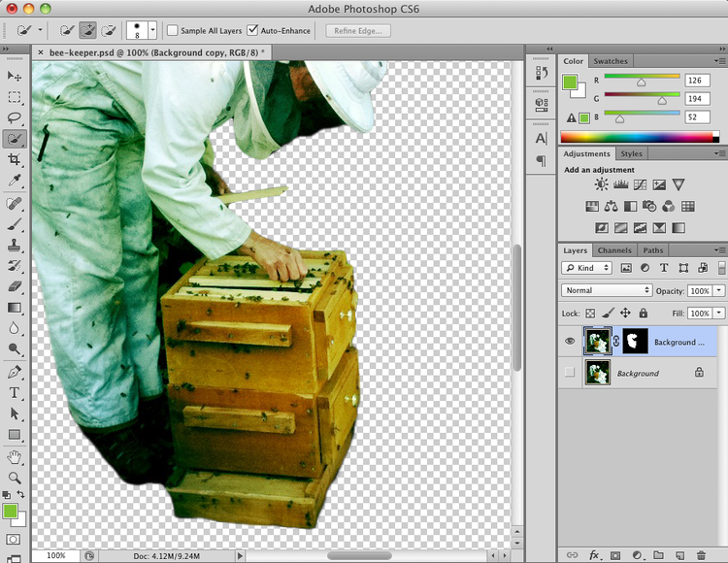
Task: Select the Lasso tool
Action: point(15,117)
